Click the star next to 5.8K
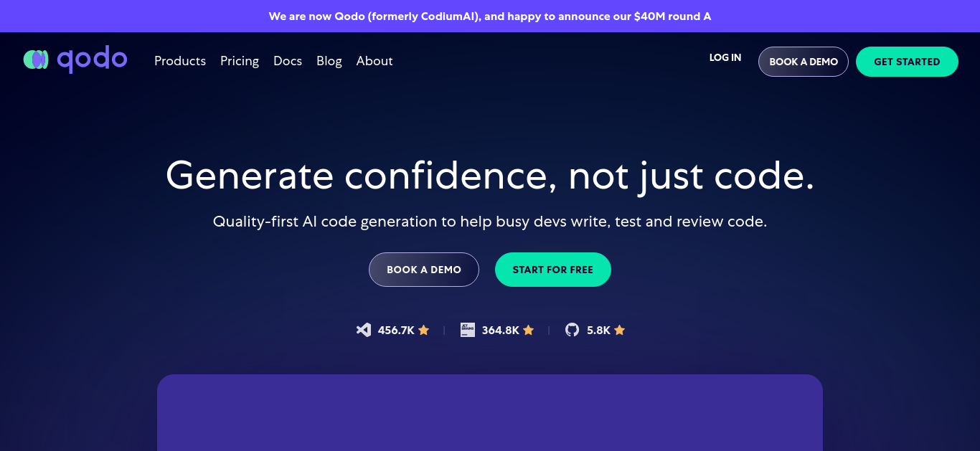The width and height of the screenshot is (980, 451). click(x=620, y=330)
